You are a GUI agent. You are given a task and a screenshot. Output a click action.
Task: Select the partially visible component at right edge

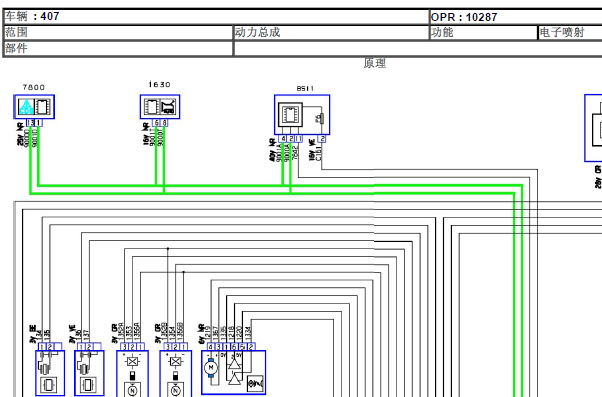coord(593,128)
